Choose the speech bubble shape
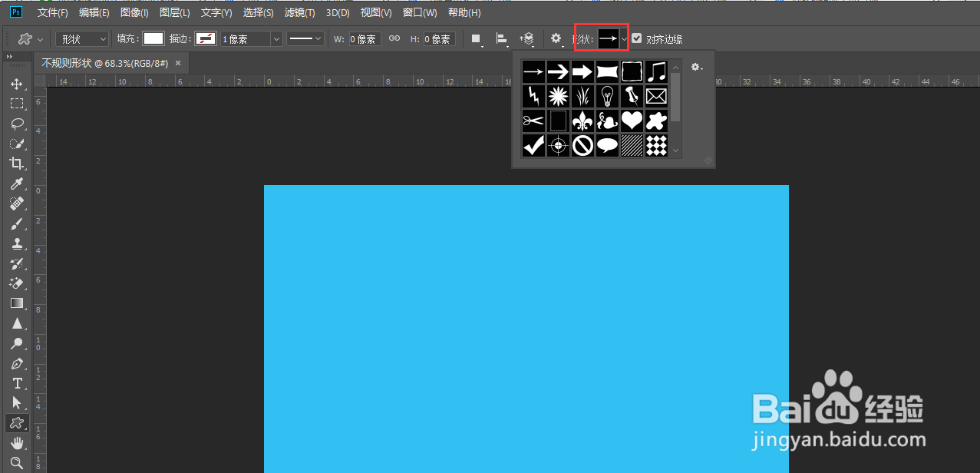The height and width of the screenshot is (473, 980). pyautogui.click(x=607, y=144)
